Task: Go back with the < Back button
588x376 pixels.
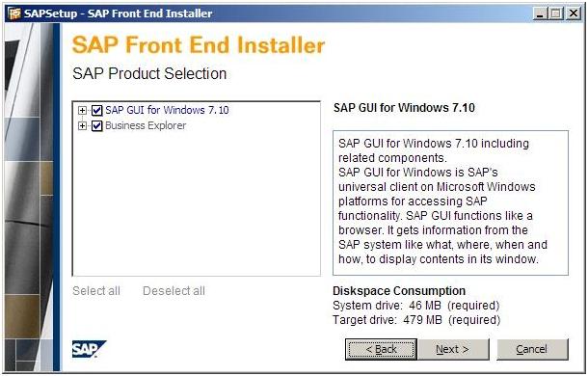Action: [x=381, y=349]
